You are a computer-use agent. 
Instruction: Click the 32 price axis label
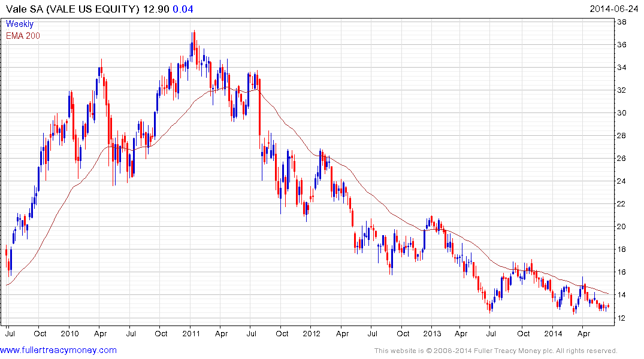click(622, 90)
